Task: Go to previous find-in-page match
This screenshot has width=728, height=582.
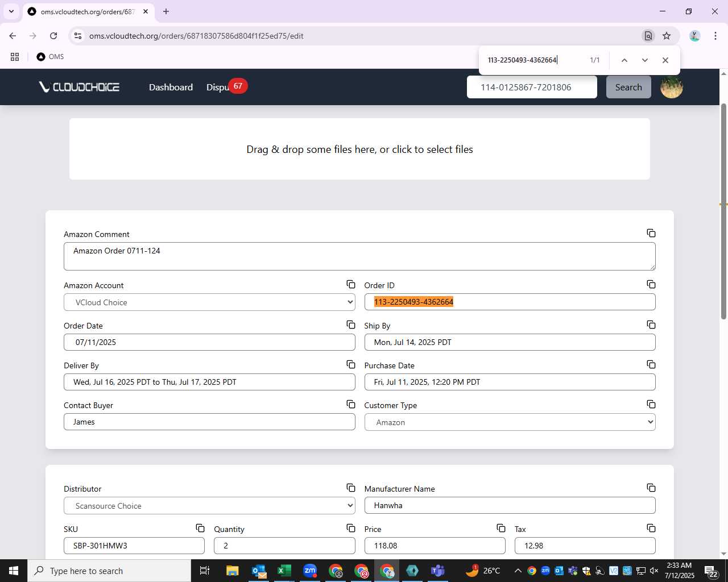Action: click(624, 60)
